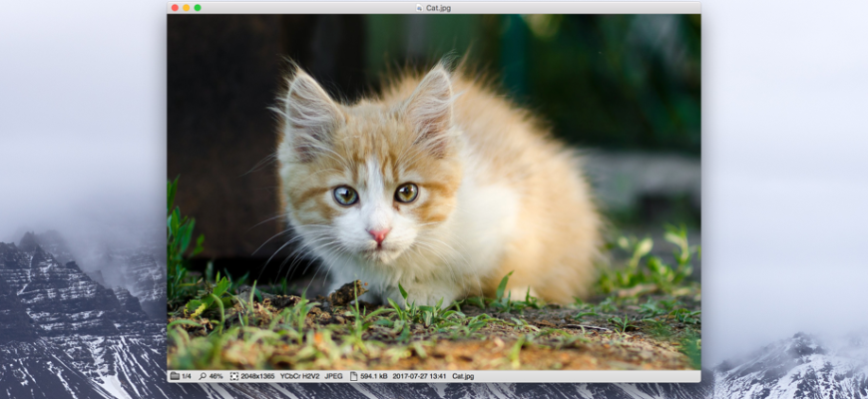Image resolution: width=868 pixels, height=399 pixels.
Task: Click the JPEG file icon in the title bar
Action: [x=420, y=8]
